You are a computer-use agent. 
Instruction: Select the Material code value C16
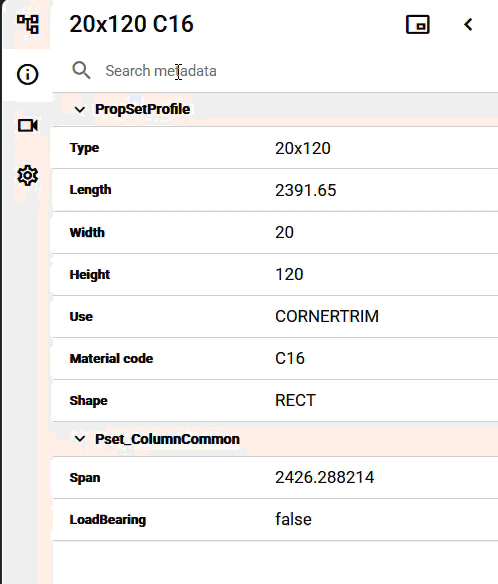[290, 358]
